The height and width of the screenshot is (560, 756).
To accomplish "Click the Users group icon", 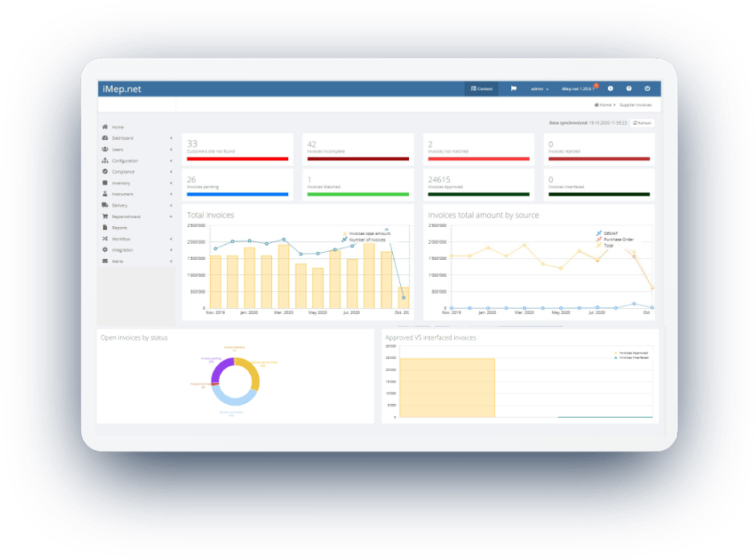I will point(105,150).
